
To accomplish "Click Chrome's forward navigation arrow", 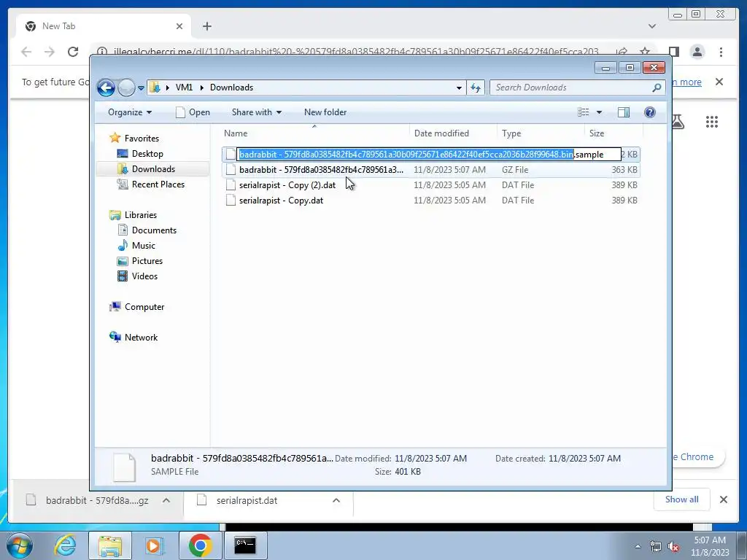I will click(x=50, y=52).
